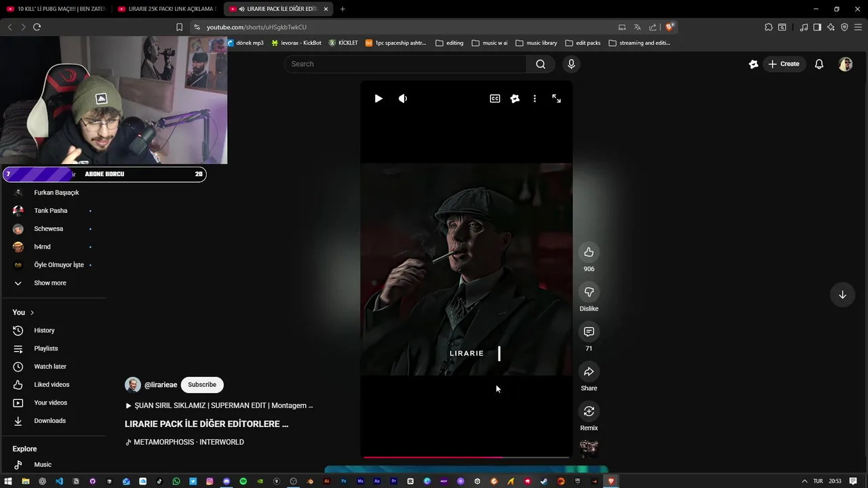Open editing bookmarks folder
Image resolution: width=868 pixels, height=488 pixels.
click(x=450, y=43)
